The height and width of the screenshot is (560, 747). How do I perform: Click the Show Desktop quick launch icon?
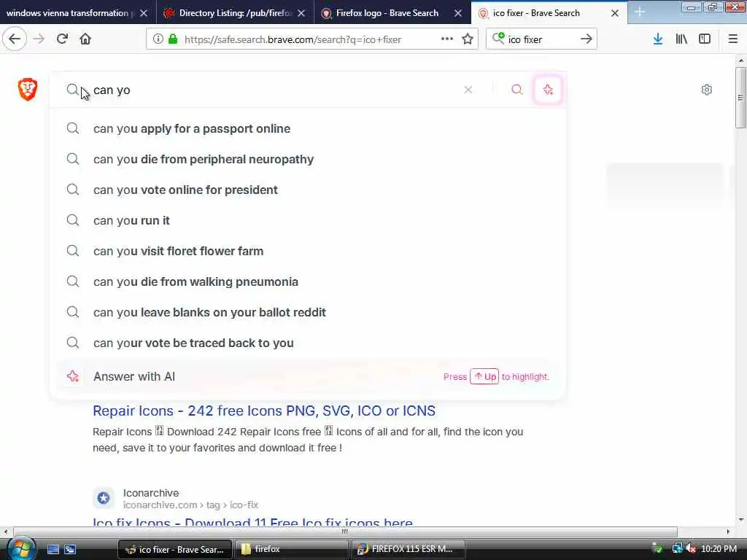[53, 549]
